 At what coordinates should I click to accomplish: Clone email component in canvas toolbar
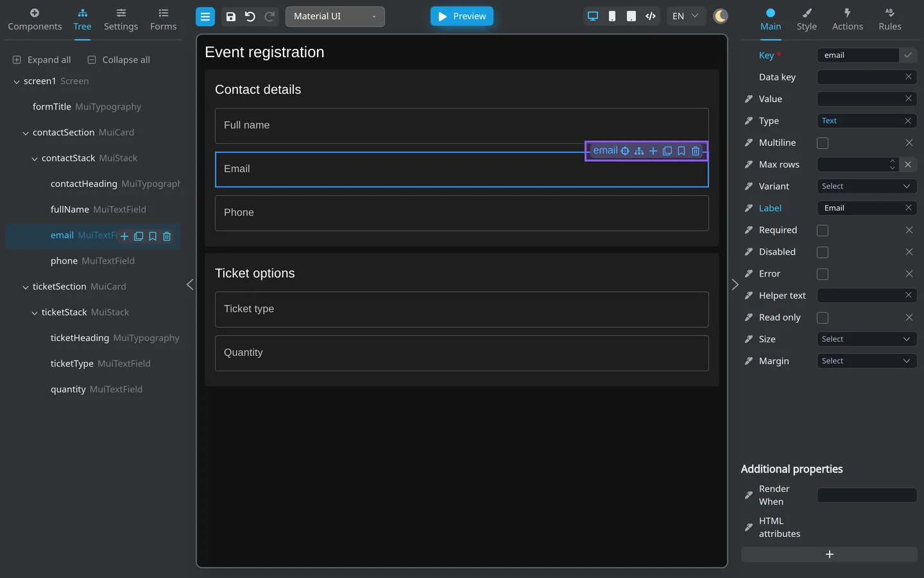click(x=667, y=151)
